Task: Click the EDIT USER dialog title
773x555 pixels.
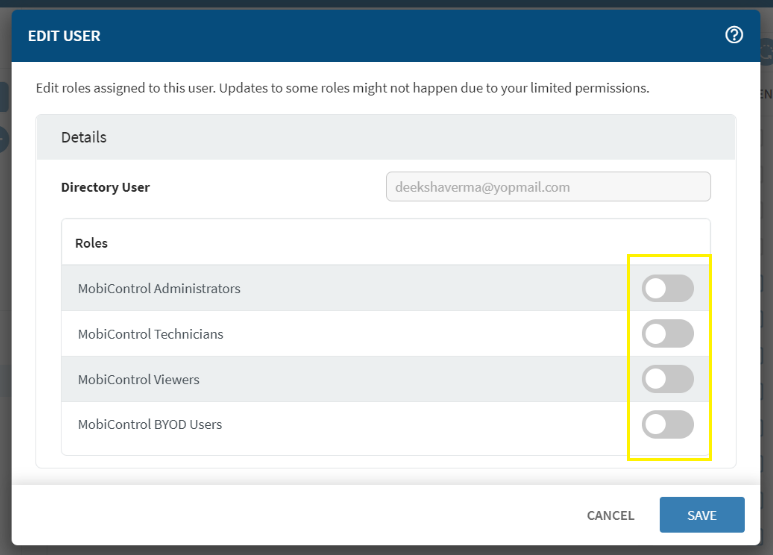Action: point(64,36)
